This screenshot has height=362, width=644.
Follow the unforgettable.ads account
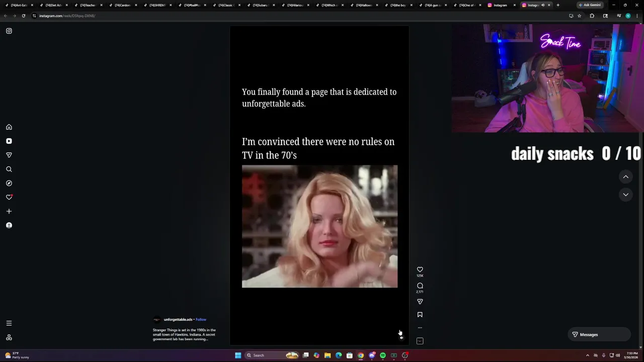(201, 319)
